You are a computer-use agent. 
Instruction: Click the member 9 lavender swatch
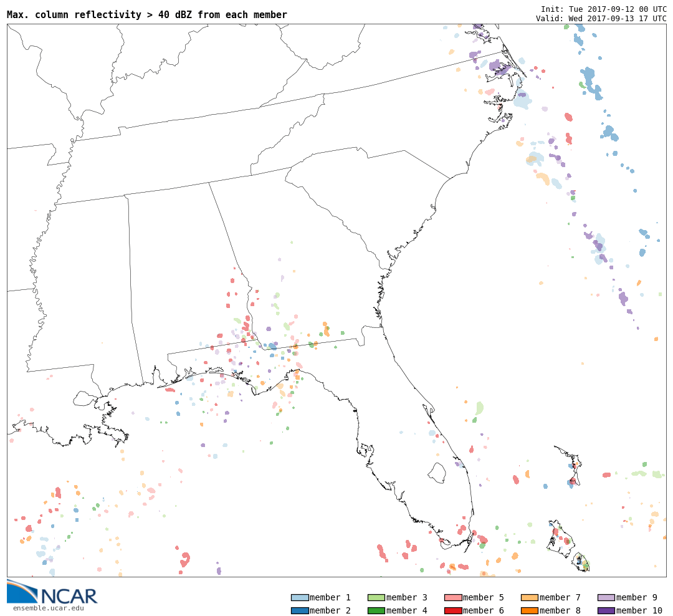coord(606,597)
